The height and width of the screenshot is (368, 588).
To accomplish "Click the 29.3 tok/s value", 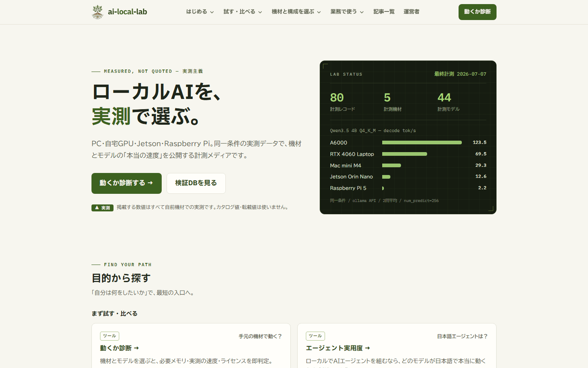I will (481, 166).
